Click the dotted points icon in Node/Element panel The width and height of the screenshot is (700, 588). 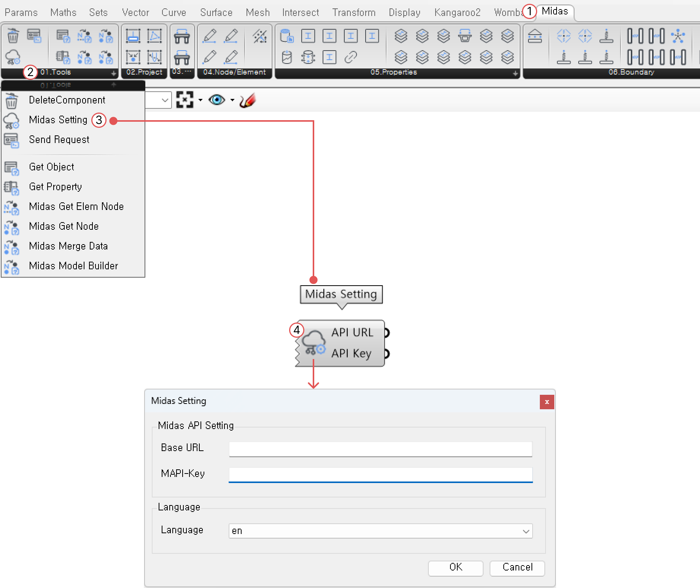tap(260, 36)
